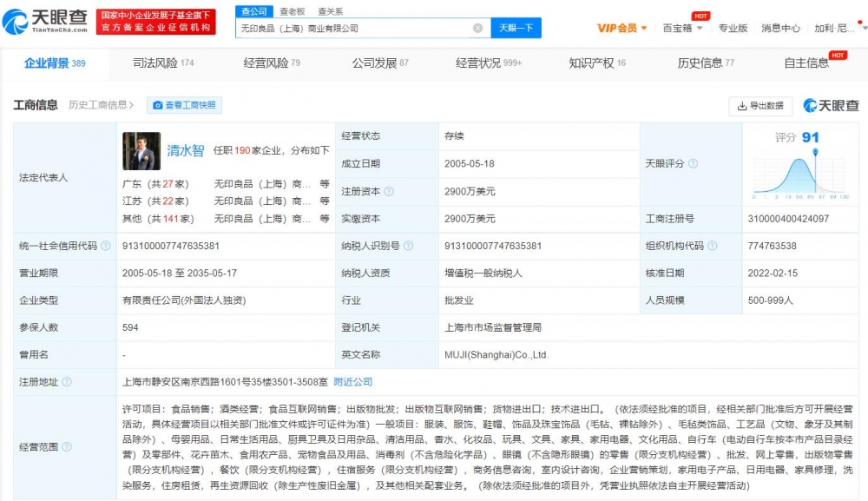The image size is (868, 501).
Task: Switch to 历史信息 tab
Action: pos(706,63)
